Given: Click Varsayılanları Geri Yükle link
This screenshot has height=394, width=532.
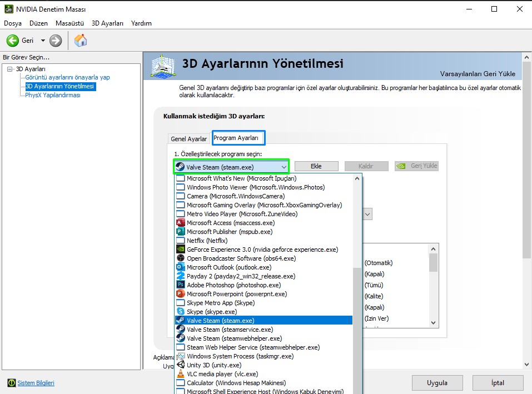Looking at the screenshot, I should point(478,74).
